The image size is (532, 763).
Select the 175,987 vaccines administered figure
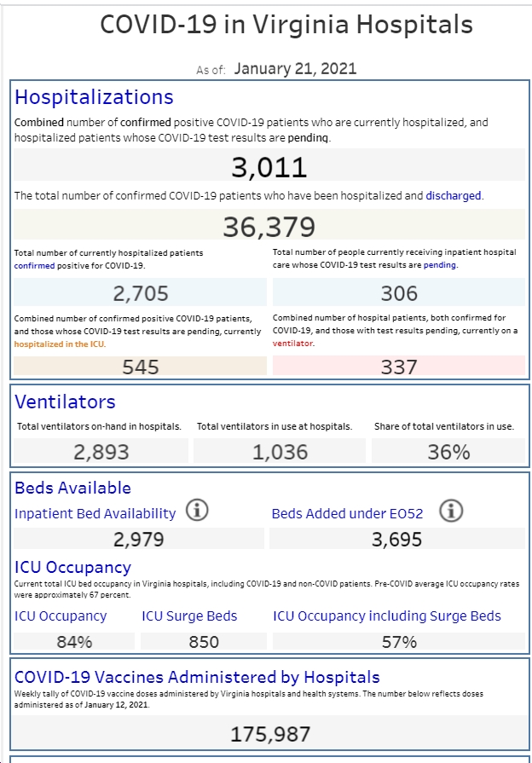click(270, 734)
